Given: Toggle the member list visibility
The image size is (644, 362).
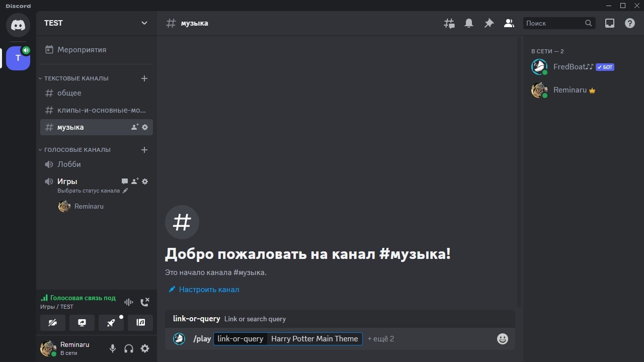Looking at the screenshot, I should click(x=509, y=23).
